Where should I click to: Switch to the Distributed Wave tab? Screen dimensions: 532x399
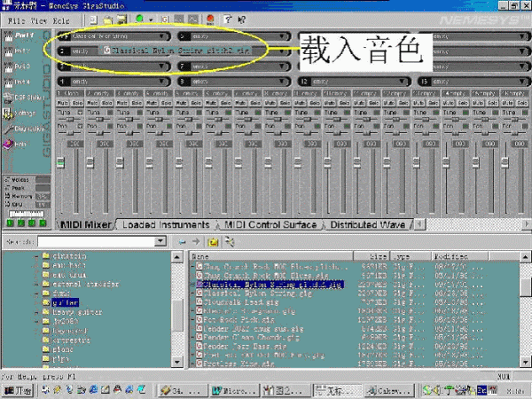[x=368, y=225]
